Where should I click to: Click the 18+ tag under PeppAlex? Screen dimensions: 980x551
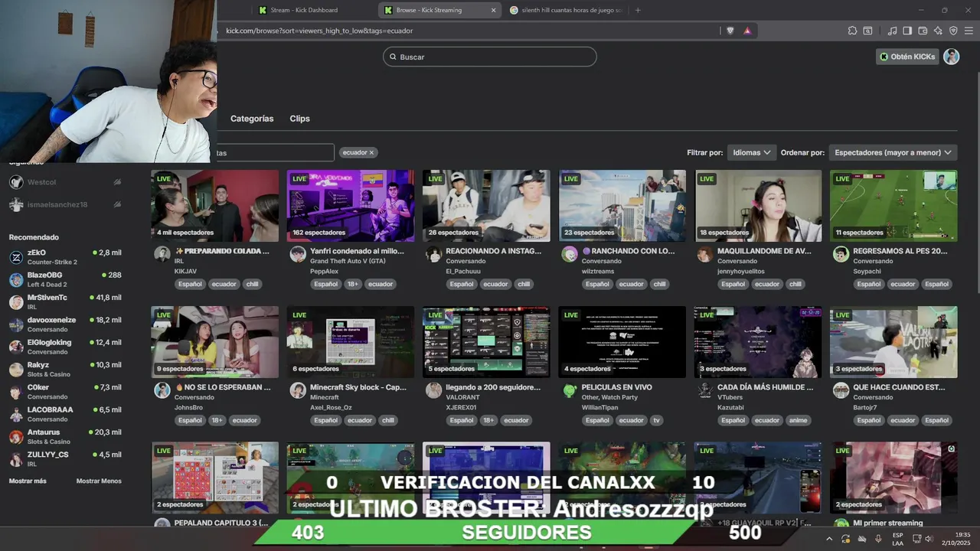353,284
